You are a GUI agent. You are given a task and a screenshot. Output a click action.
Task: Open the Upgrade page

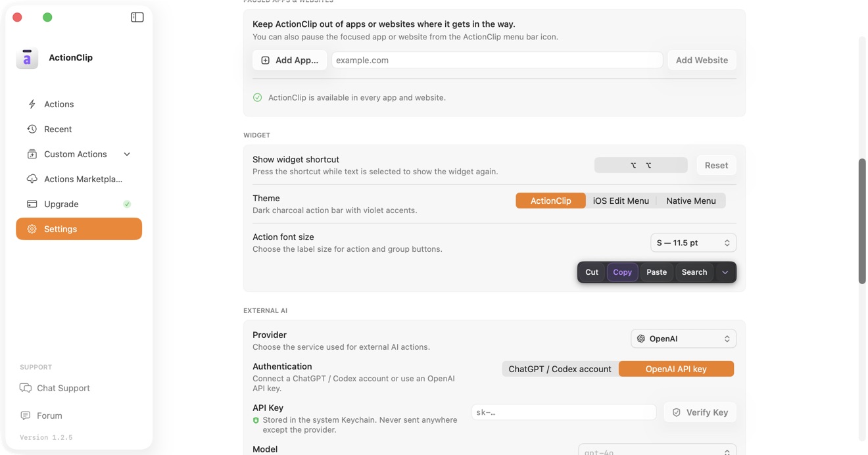click(x=79, y=204)
